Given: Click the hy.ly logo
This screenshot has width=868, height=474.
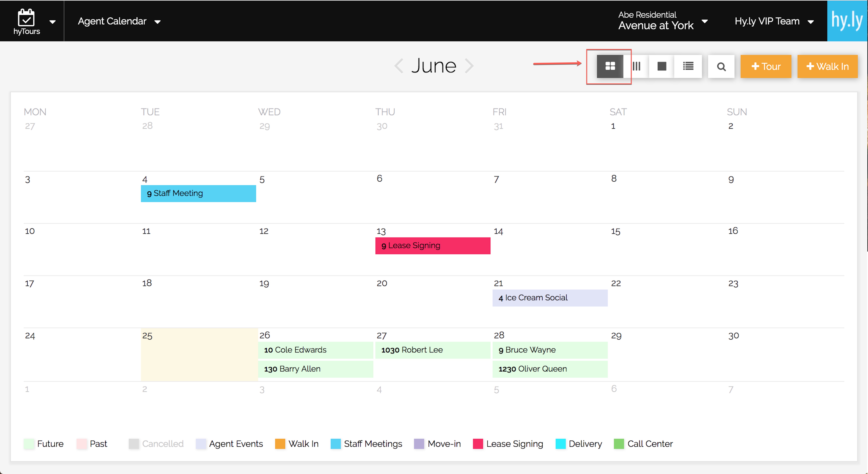Looking at the screenshot, I should point(847,21).
